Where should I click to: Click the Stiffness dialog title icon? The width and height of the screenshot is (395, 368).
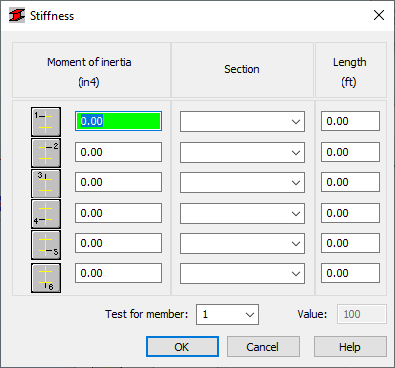(17, 15)
